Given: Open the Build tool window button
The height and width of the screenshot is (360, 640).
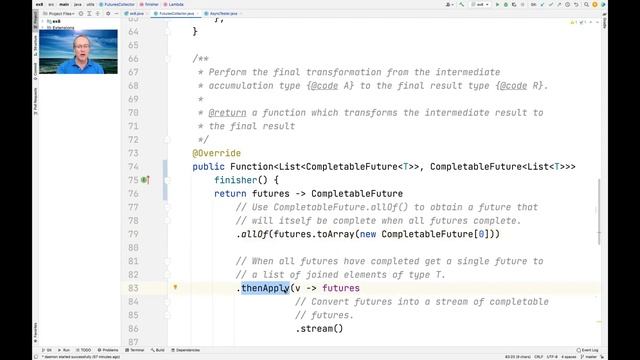Looking at the screenshot, I should tap(158, 350).
